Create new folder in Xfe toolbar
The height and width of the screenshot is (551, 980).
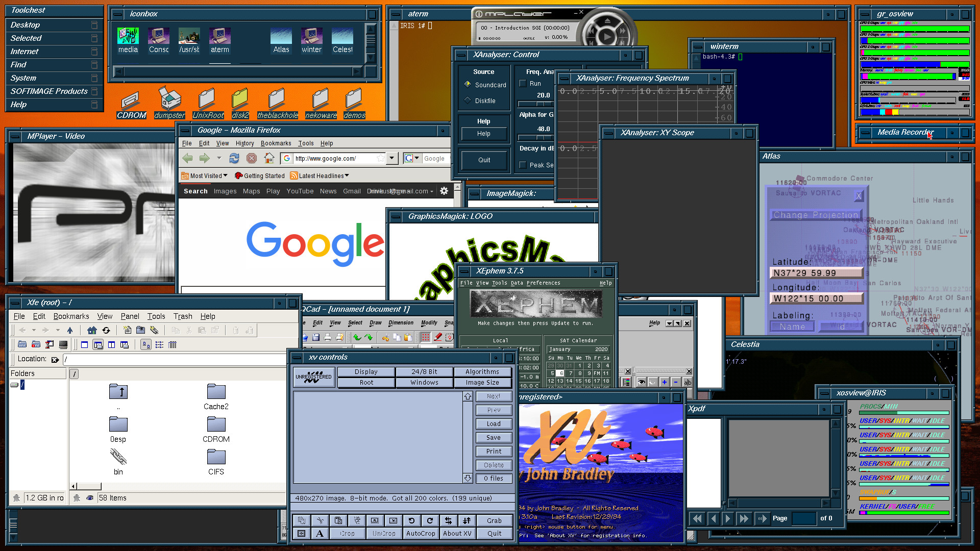(x=140, y=330)
